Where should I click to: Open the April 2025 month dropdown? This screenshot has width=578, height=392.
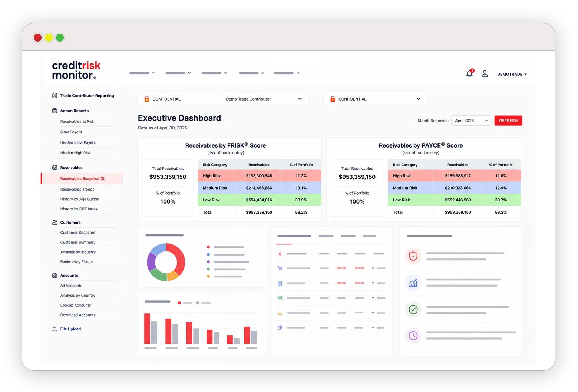(x=471, y=121)
